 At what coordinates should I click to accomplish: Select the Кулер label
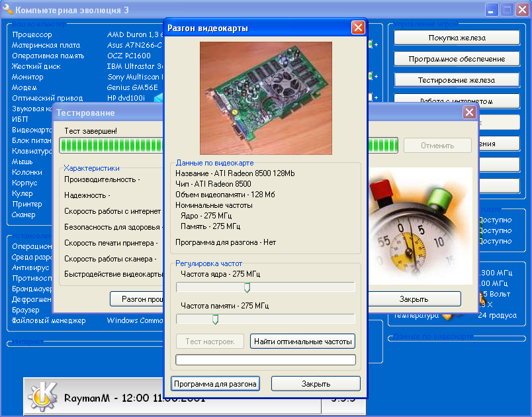coord(22,193)
